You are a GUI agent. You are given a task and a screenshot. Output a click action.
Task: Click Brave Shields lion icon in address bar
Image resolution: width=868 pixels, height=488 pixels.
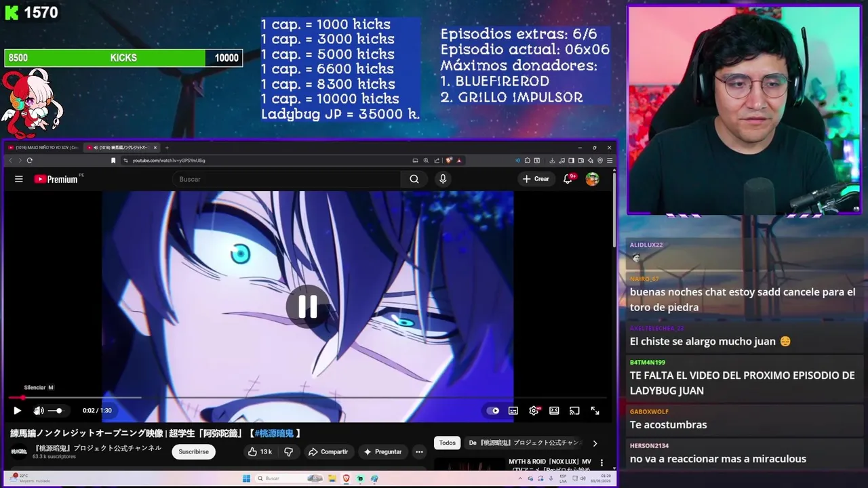point(449,161)
